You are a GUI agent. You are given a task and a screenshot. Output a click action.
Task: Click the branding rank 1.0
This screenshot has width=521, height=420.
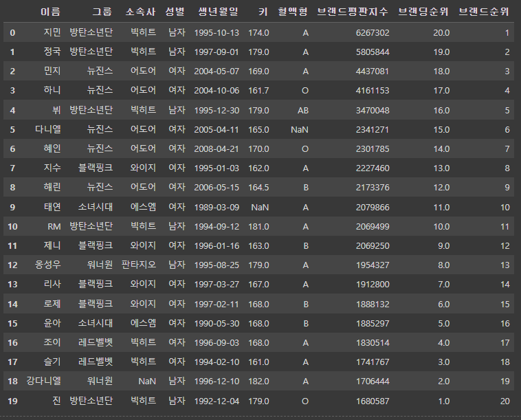coord(443,401)
